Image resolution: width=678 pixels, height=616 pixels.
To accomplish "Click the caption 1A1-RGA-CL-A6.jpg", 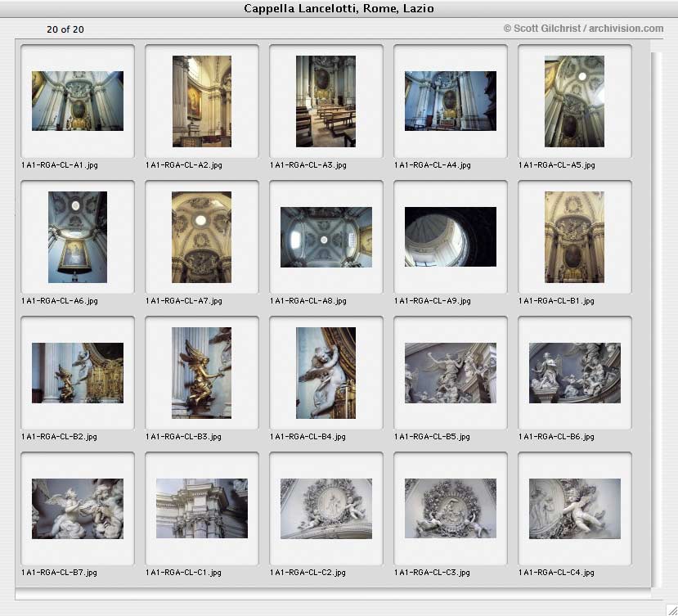I will click(x=59, y=301).
